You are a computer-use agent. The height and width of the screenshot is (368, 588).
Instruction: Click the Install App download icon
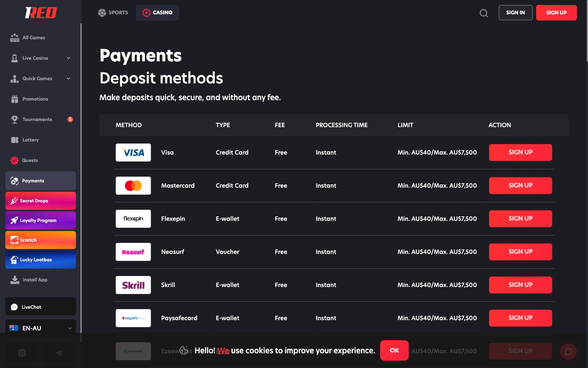coord(15,280)
